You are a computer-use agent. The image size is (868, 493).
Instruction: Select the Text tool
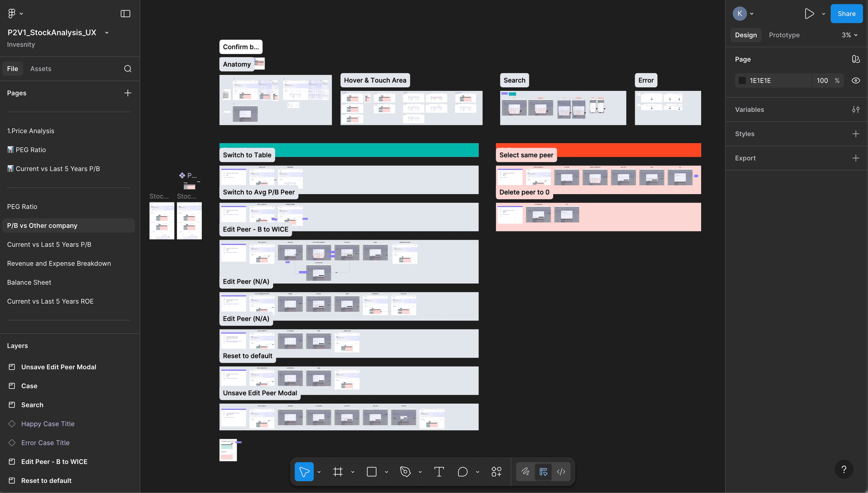[x=439, y=472]
